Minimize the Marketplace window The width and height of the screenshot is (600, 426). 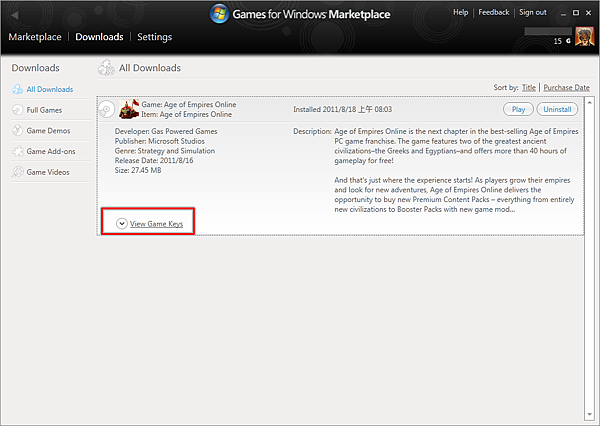[563, 14]
